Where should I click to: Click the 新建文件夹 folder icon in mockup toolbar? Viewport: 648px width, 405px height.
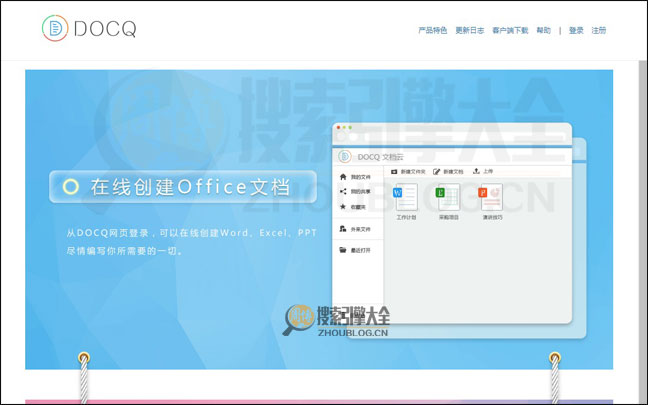tap(394, 172)
